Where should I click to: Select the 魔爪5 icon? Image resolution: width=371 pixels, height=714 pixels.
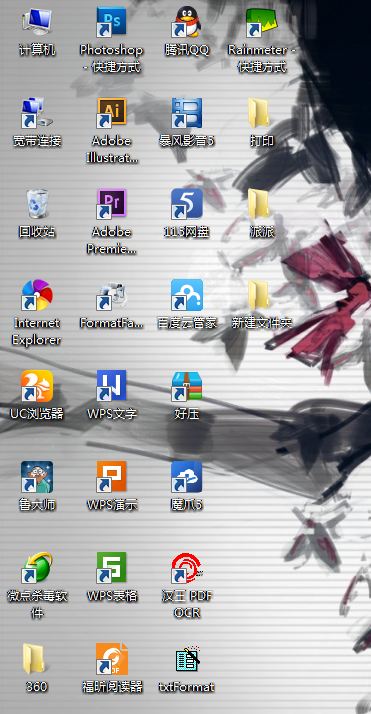coord(187,477)
